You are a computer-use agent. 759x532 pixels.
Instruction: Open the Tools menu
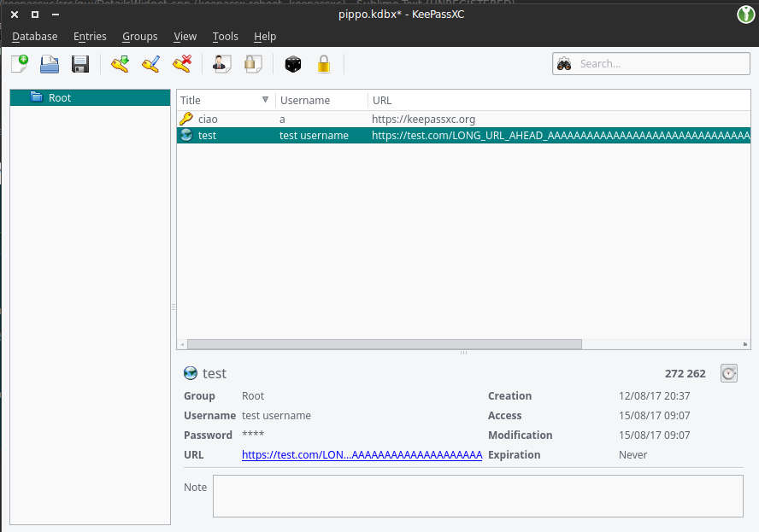(226, 36)
